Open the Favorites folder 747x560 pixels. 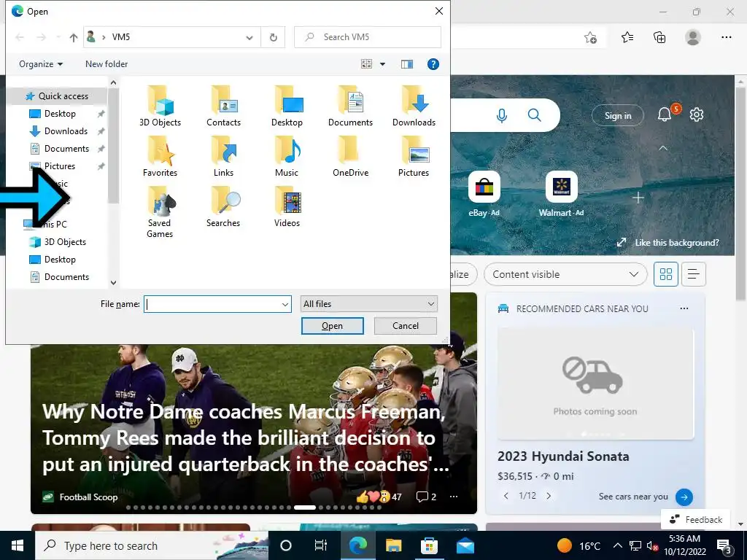[x=160, y=157]
